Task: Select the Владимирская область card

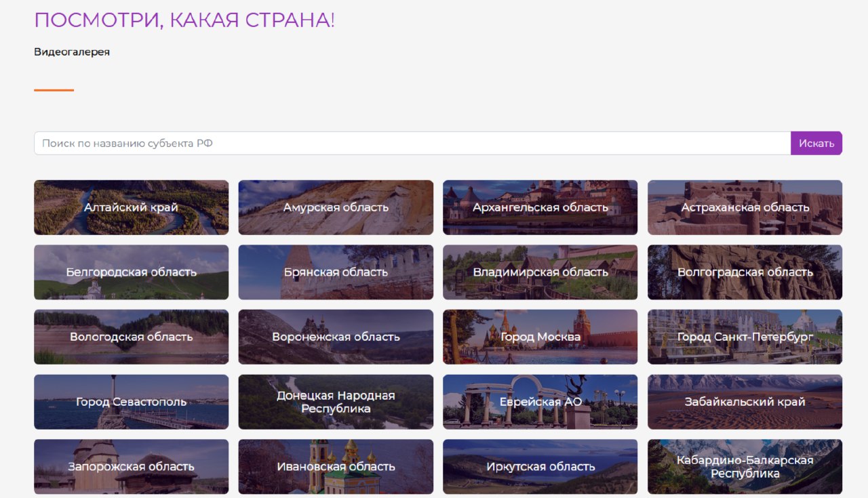Action: 540,272
